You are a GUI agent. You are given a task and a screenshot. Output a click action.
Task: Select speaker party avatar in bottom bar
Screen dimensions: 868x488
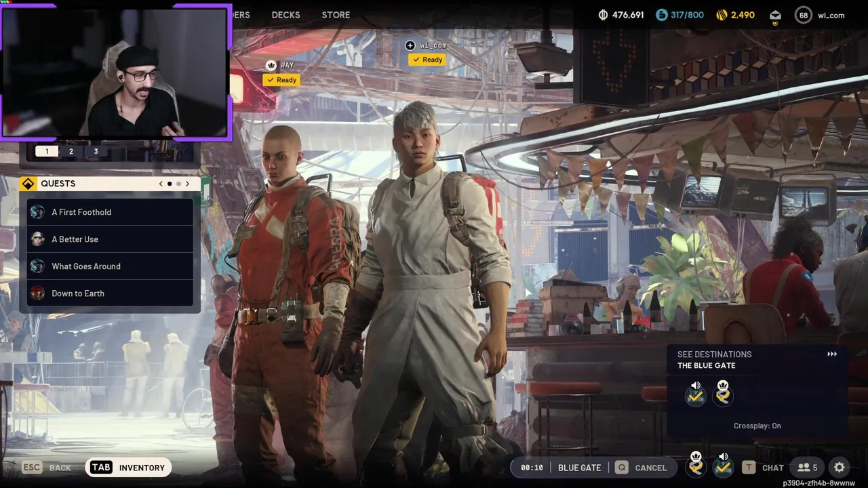[724, 465]
